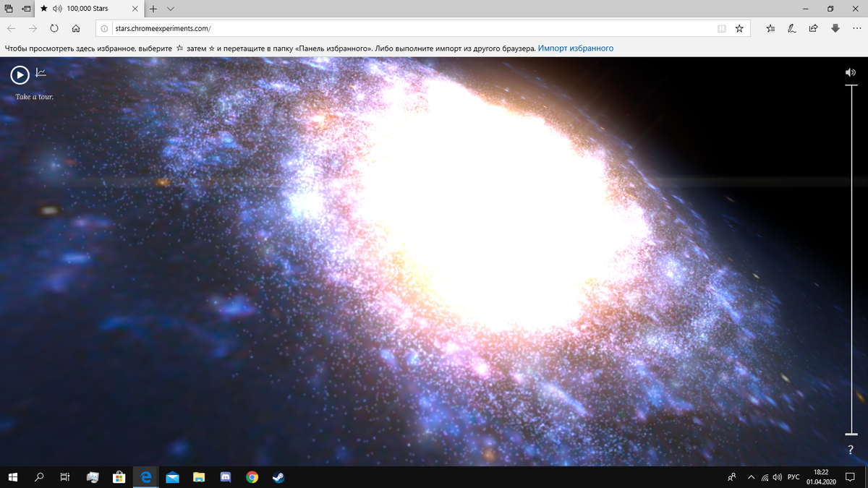Refresh the page
Image resolution: width=868 pixels, height=488 pixels.
(54, 29)
